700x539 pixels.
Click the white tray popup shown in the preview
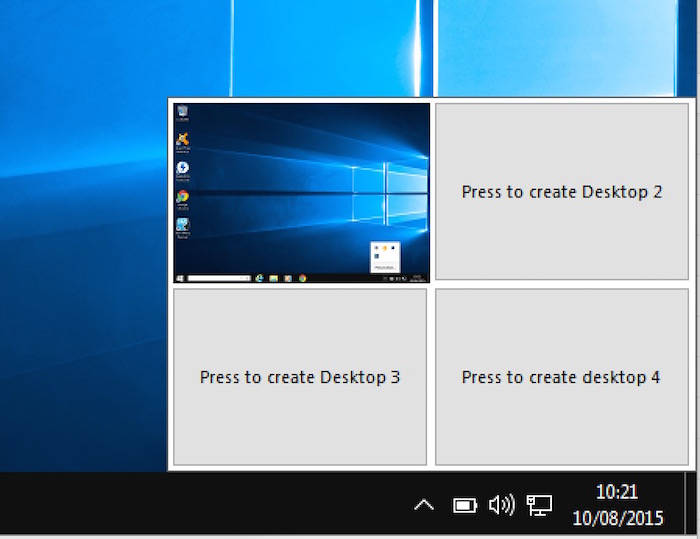pyautogui.click(x=385, y=256)
